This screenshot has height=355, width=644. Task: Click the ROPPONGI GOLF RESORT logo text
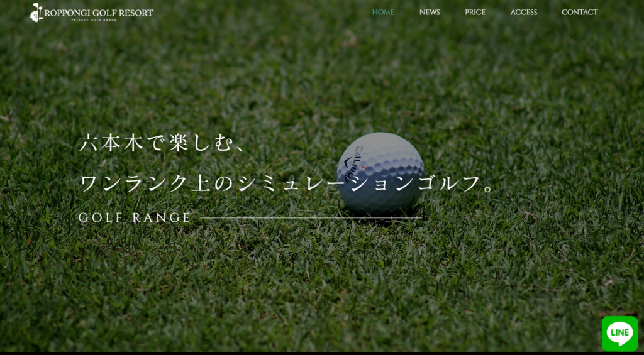tap(100, 12)
